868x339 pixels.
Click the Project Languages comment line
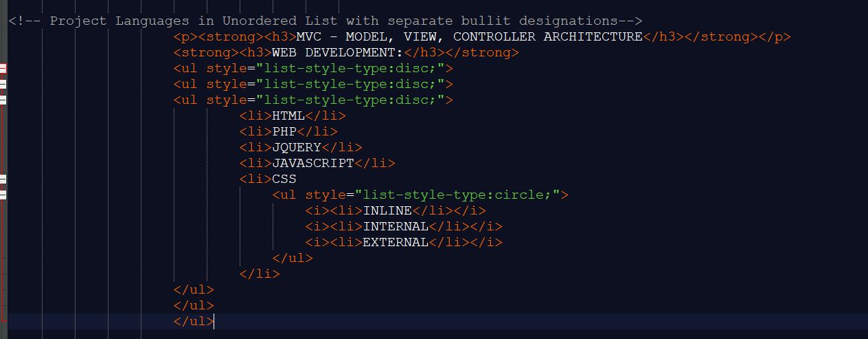click(324, 21)
